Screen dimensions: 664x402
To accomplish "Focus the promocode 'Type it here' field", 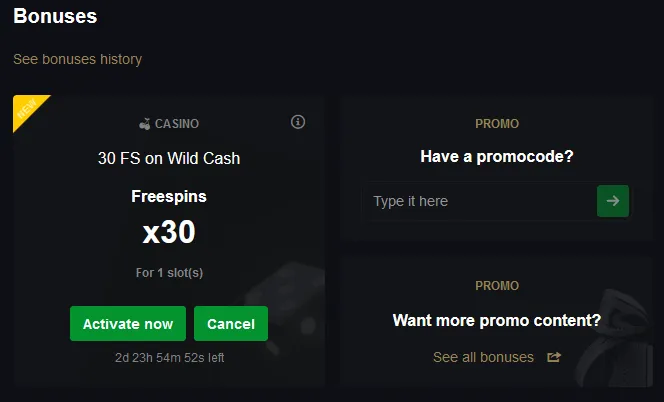I will click(478, 201).
